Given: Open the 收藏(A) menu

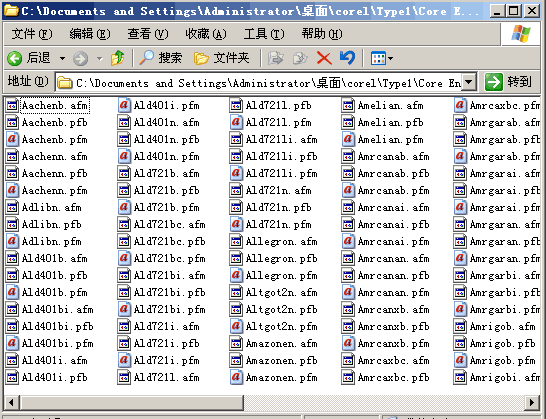Looking at the screenshot, I should (x=206, y=34).
